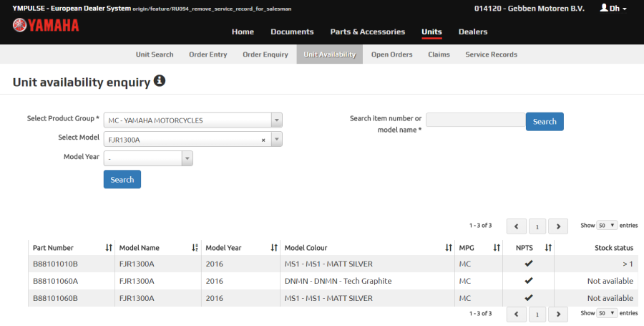The image size is (644, 326).
Task: Click page 1 button in top pagination
Action: click(x=537, y=226)
